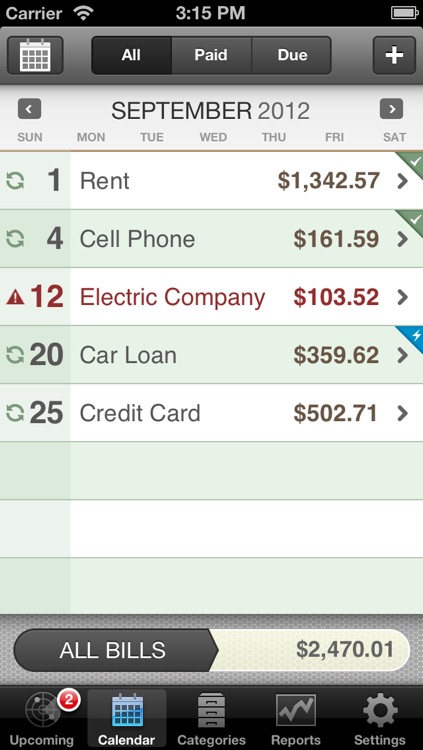Tap the recurring icon beside Rent

pyautogui.click(x=15, y=181)
